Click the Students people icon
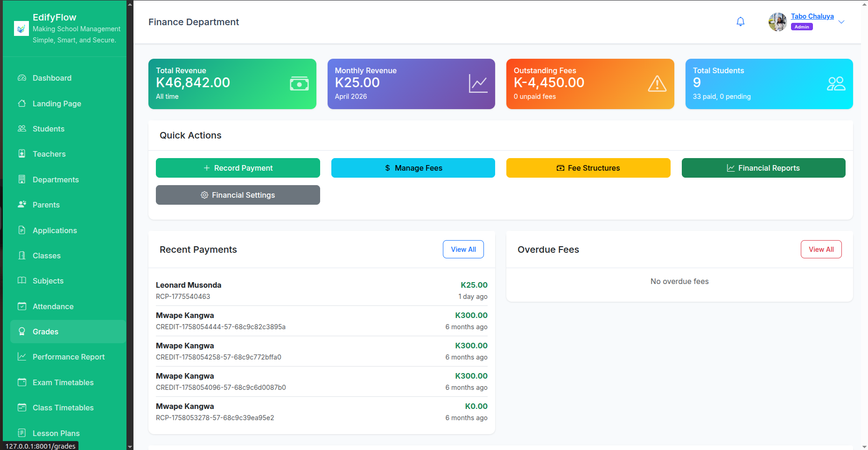This screenshot has width=868, height=450. pos(22,128)
